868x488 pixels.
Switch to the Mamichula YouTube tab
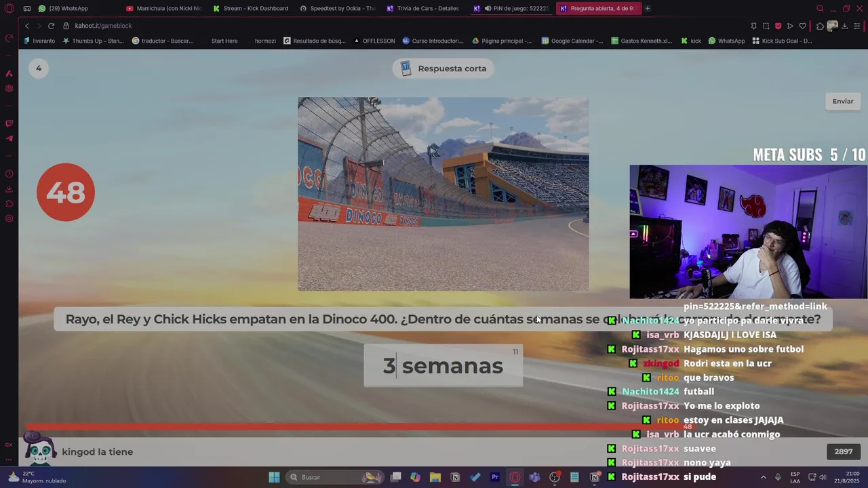pos(164,9)
